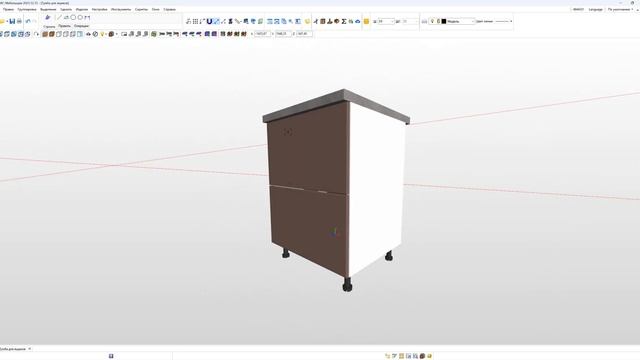
Task: Open the Выделение menu
Action: pyautogui.click(x=48, y=9)
